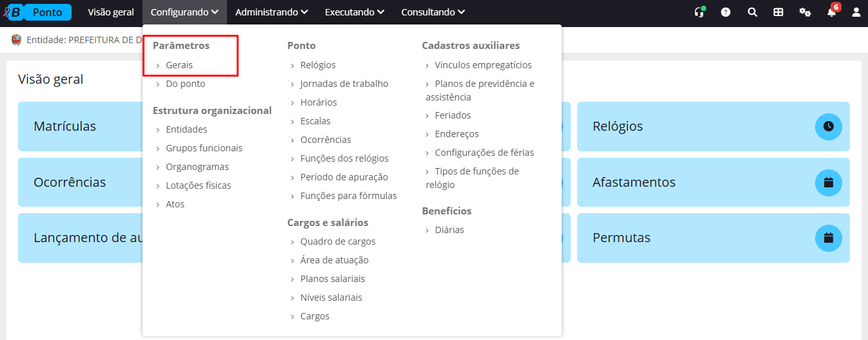
Task: Open the double-gear settings icon
Action: point(805,12)
